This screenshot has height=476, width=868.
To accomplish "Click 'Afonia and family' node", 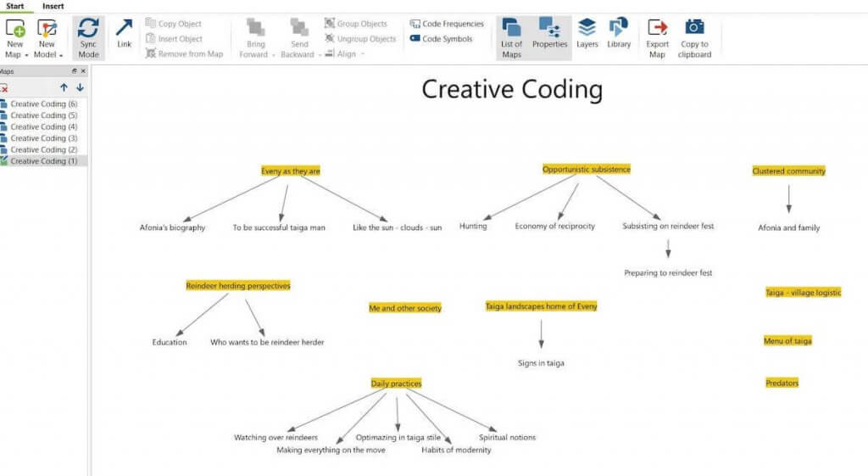I will click(x=789, y=227).
